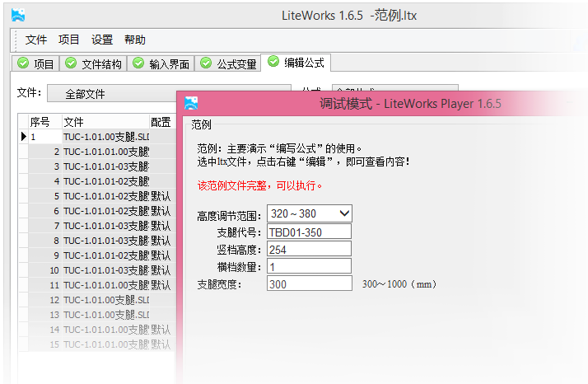Select row 11 file name TUC-1.01.01.00支腿
The height and width of the screenshot is (384, 588).
[x=105, y=285]
